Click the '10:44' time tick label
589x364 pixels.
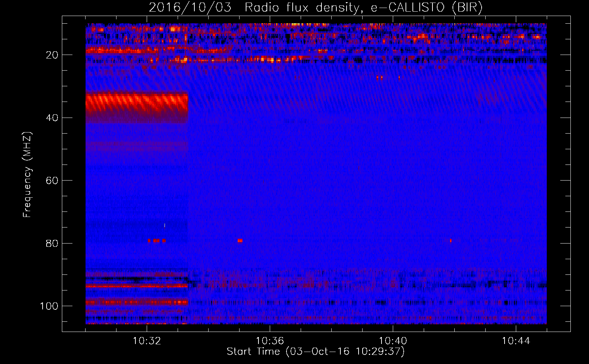coord(516,341)
